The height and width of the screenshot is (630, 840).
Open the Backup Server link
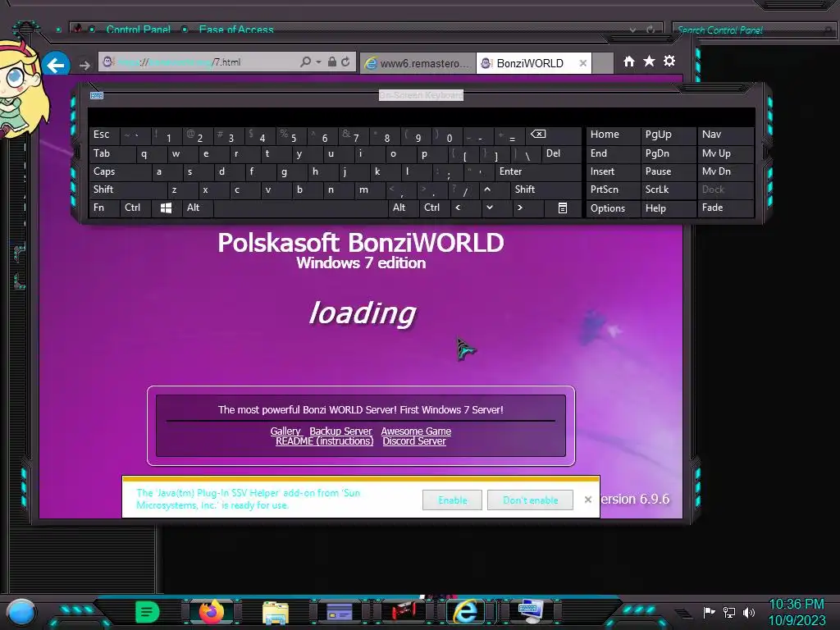[x=340, y=431]
